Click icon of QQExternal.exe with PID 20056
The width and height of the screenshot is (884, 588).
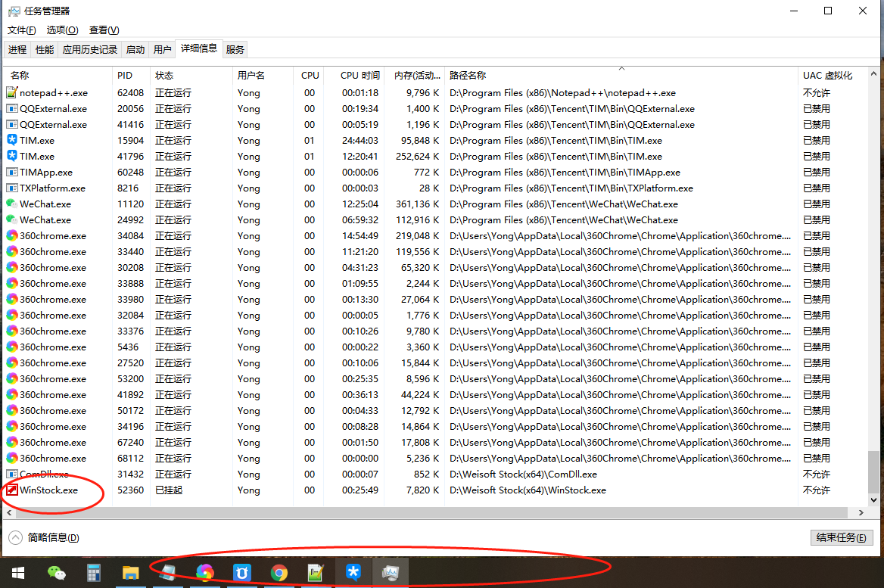coord(12,108)
